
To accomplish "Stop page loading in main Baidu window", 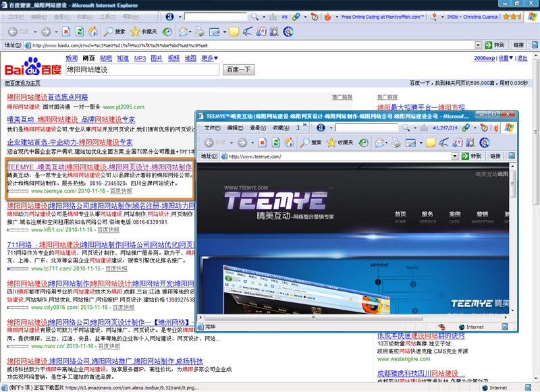I will coord(66,32).
